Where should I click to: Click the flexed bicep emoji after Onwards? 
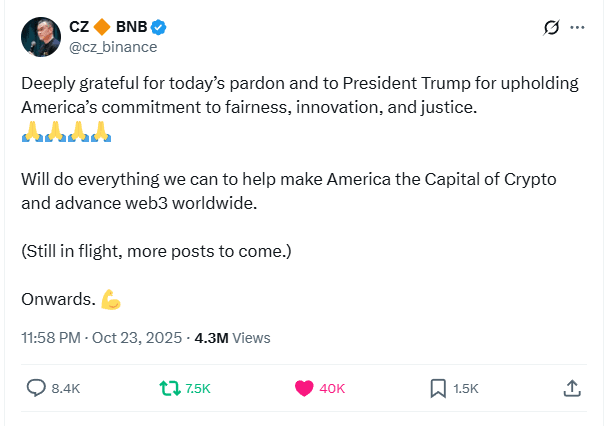pyautogui.click(x=110, y=299)
